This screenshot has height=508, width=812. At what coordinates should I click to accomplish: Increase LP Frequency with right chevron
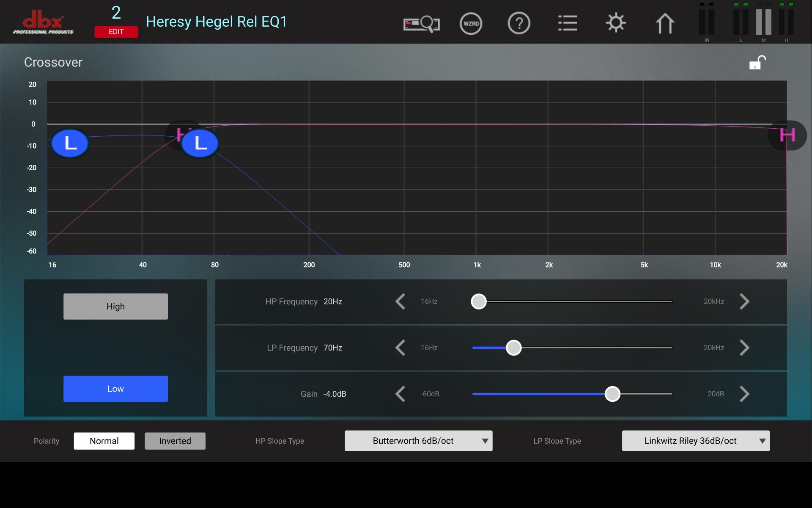point(744,348)
